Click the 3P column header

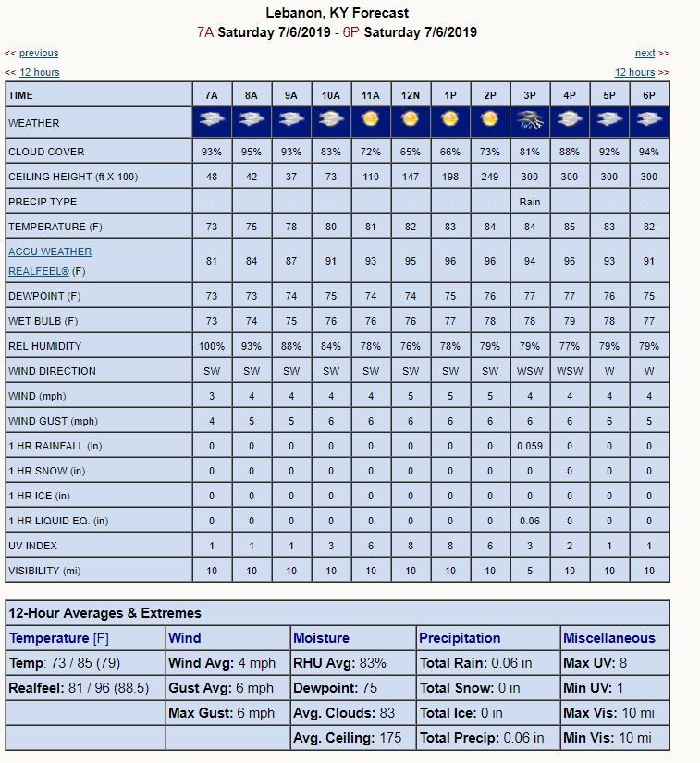(530, 95)
